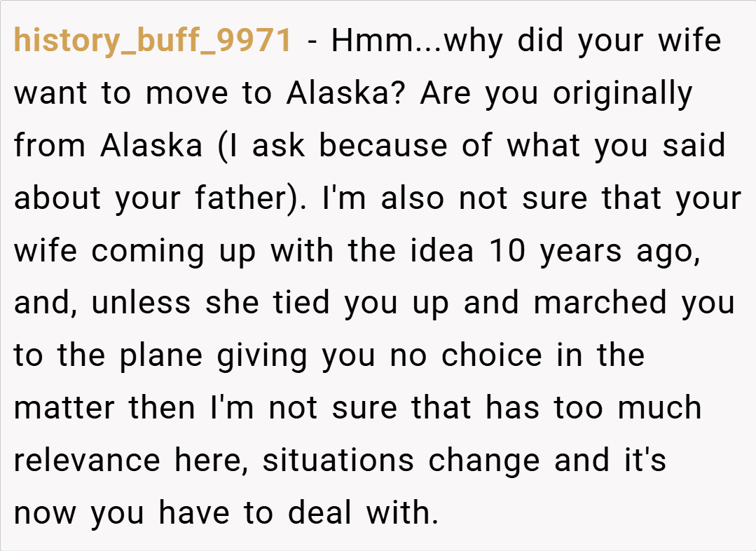This screenshot has height=551, width=756.
Task: Click the word "because" in the parenthetical
Action: click(383, 144)
